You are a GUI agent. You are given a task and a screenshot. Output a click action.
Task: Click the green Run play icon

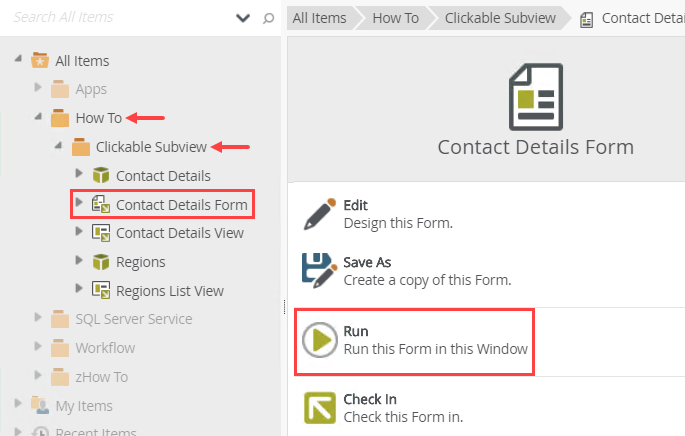(319, 340)
